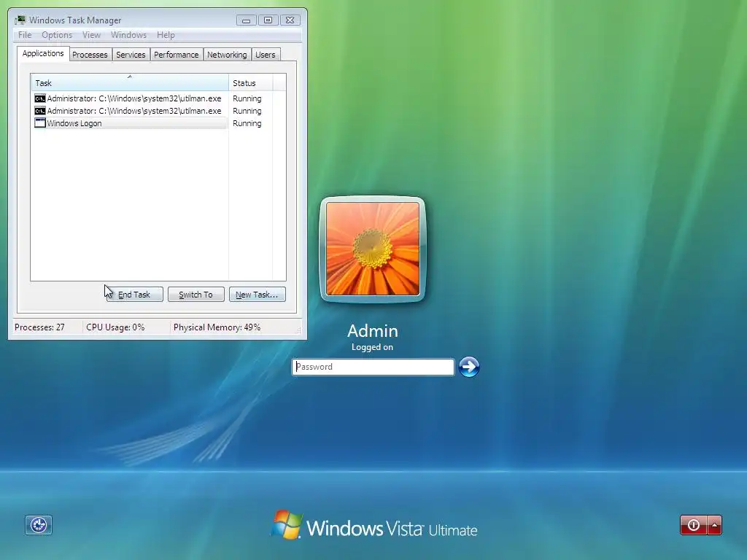The width and height of the screenshot is (747, 560).
Task: Click the Ease of Access icon
Action: click(39, 525)
